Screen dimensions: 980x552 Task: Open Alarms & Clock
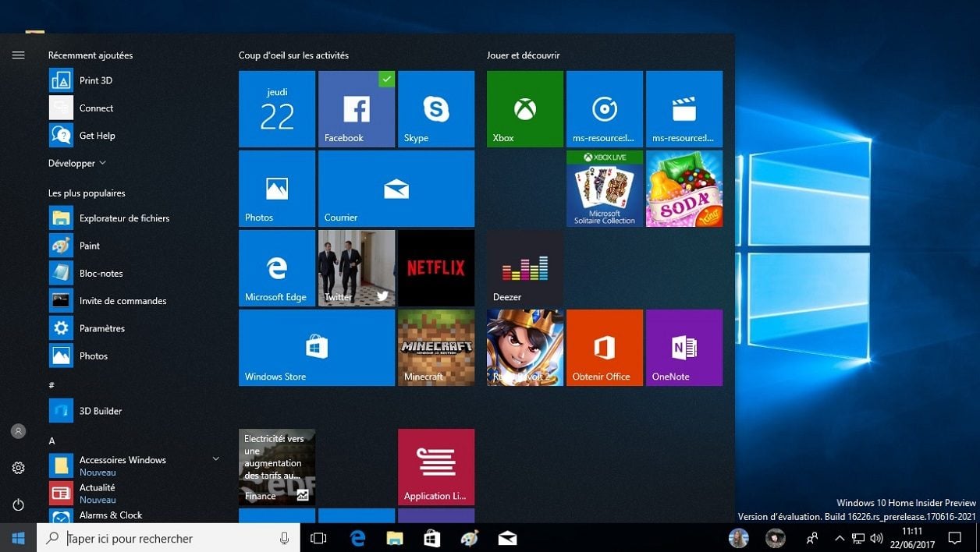[x=133, y=515]
